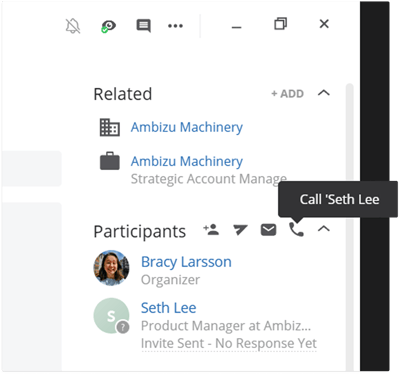Viewport: 400px width, 374px height.
Task: Open the three-dot more options menu
Action: click(175, 26)
